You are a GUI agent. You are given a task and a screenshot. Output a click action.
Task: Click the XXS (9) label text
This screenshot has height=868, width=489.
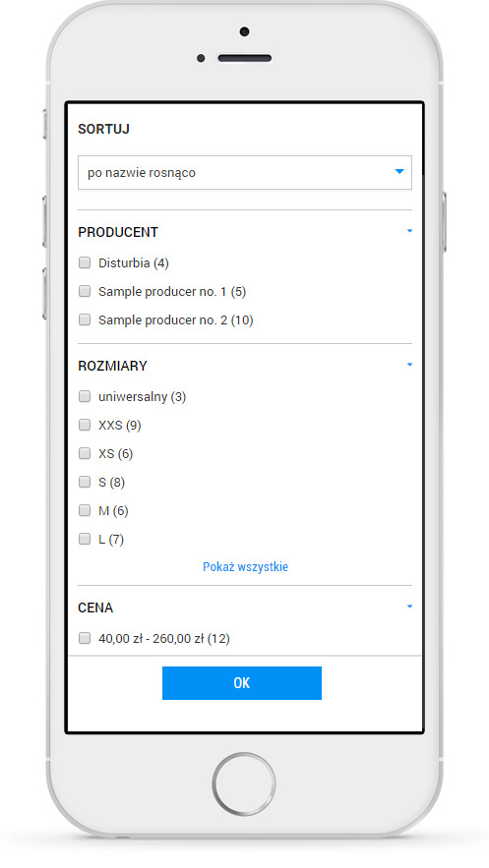point(120,425)
